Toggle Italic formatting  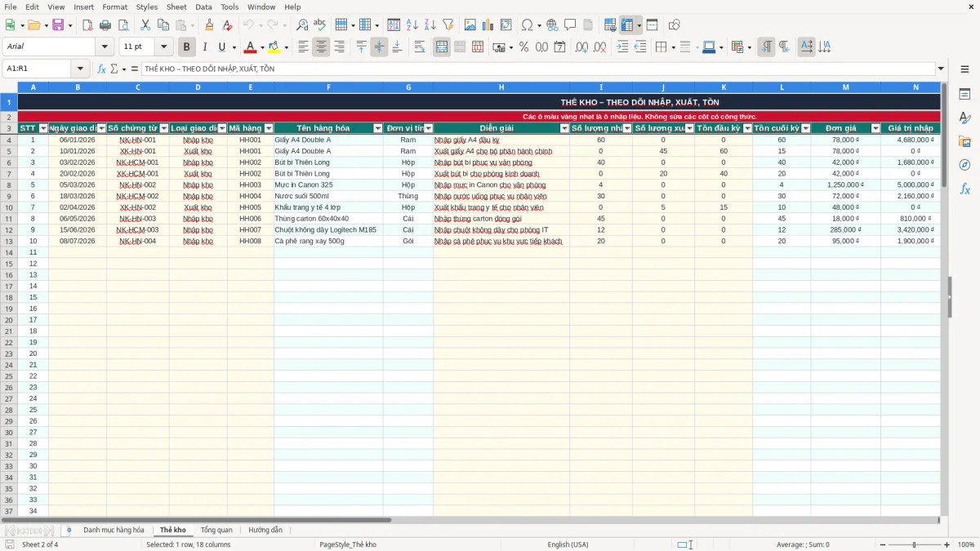pos(204,47)
